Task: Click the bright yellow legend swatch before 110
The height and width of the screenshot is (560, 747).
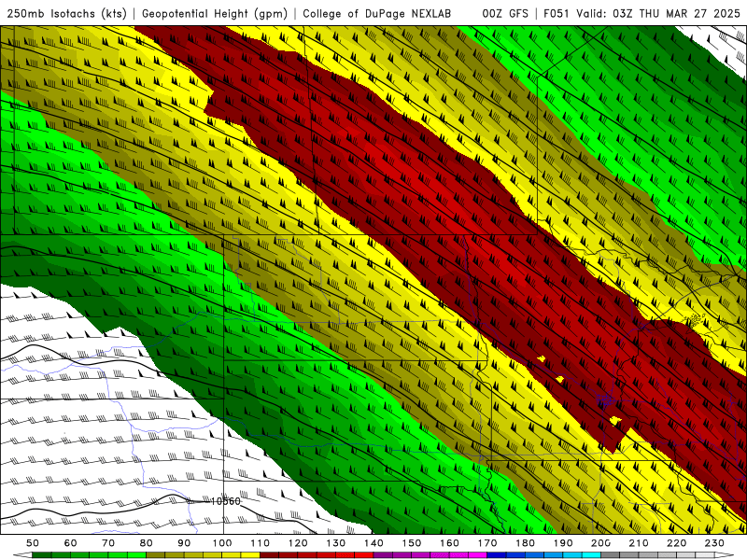Action: pos(250,555)
